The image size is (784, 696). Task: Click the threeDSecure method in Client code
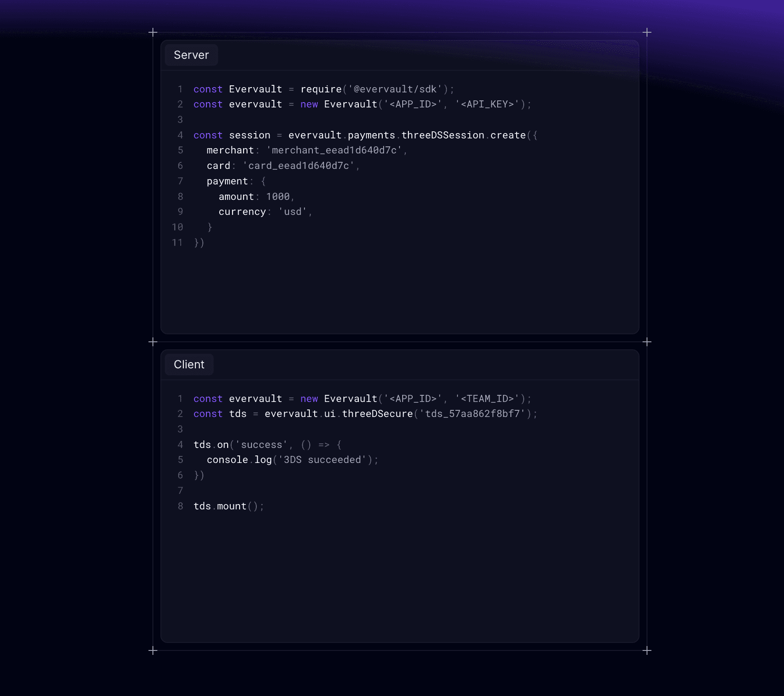[377, 414]
